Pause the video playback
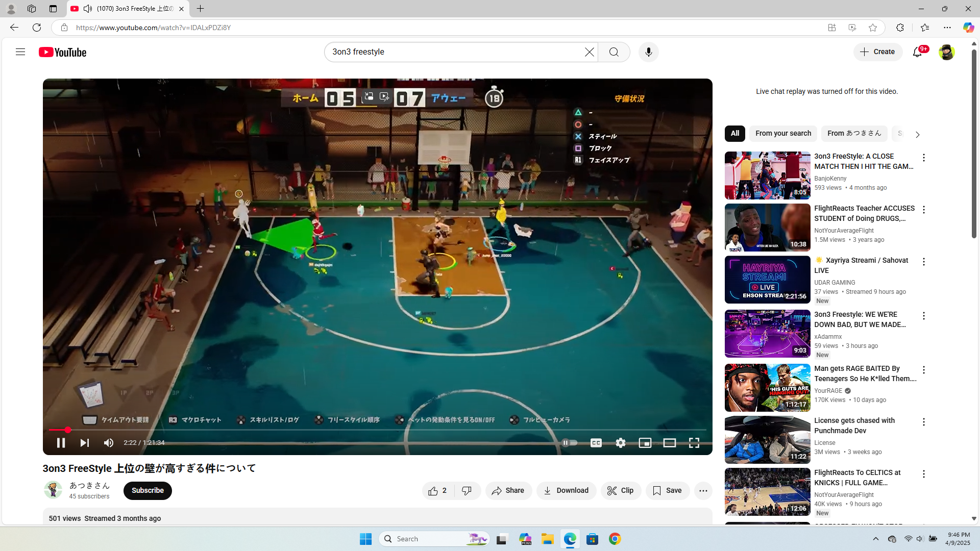The image size is (980, 551). pos(61,443)
